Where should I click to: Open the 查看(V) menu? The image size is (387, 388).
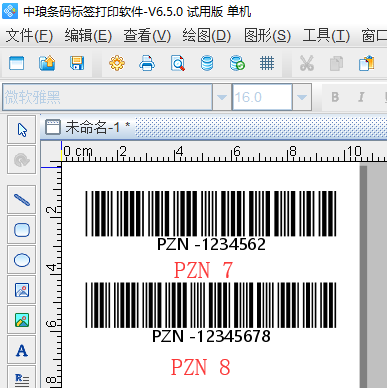pyautogui.click(x=147, y=36)
